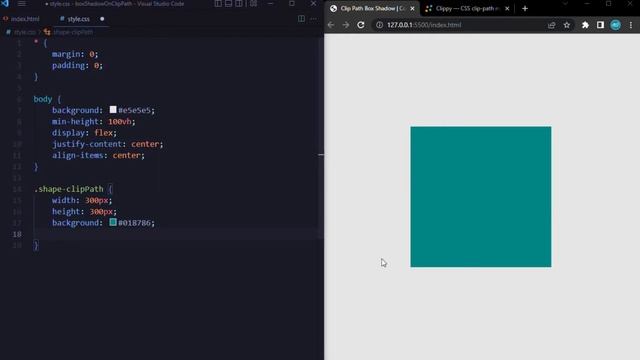
Task: Click the 'margin: 0;' declaration
Action: pyautogui.click(x=75, y=54)
